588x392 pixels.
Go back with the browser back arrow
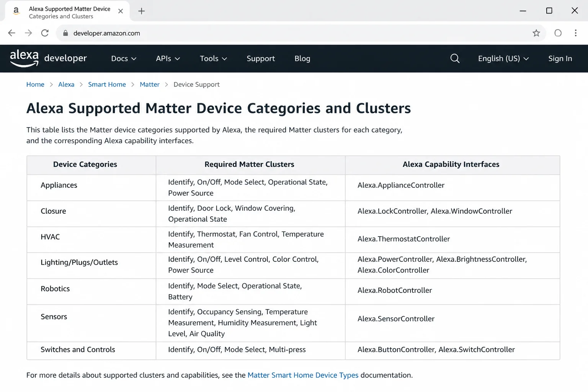(x=11, y=33)
